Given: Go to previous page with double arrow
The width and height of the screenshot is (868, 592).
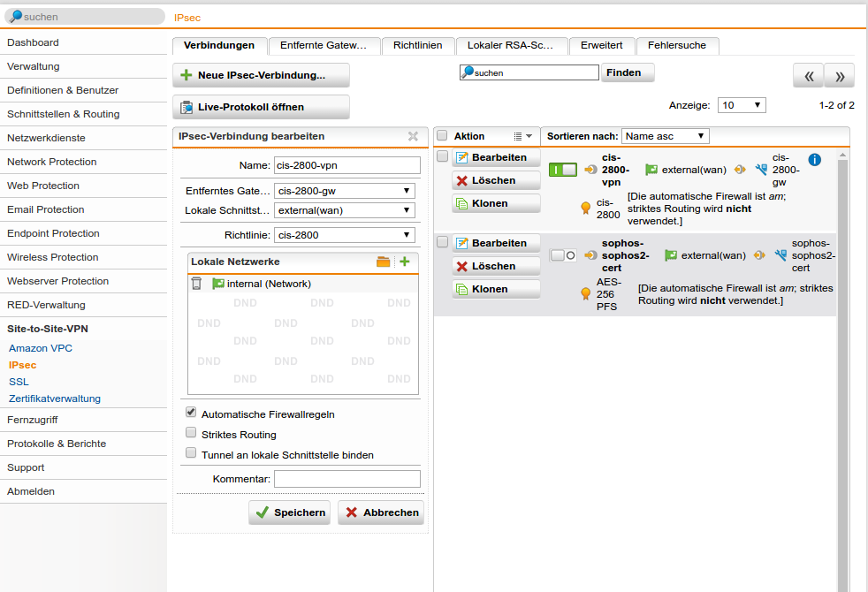Looking at the screenshot, I should click(808, 76).
